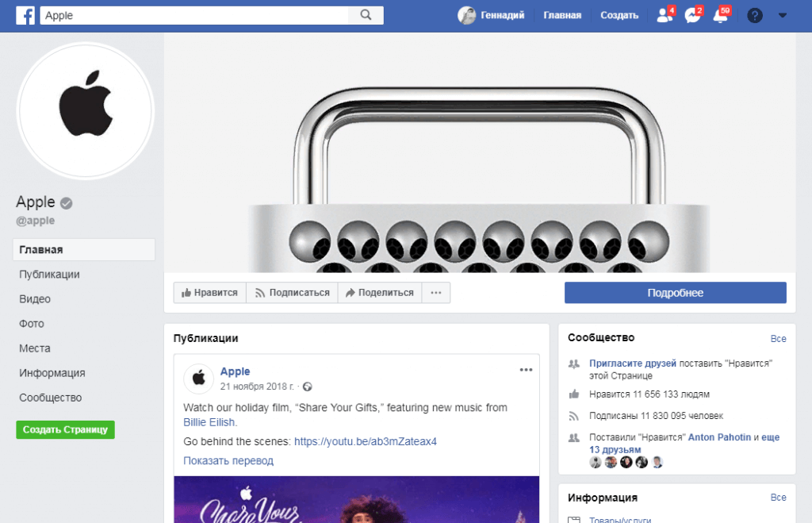The image size is (812, 523).
Task: Click the Mac Pro cover photo
Action: point(480,153)
